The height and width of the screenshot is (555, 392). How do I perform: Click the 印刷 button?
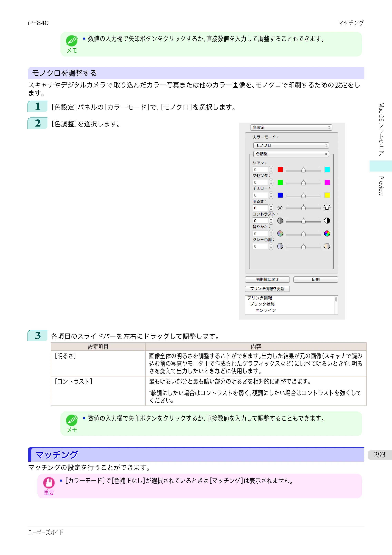click(x=316, y=279)
